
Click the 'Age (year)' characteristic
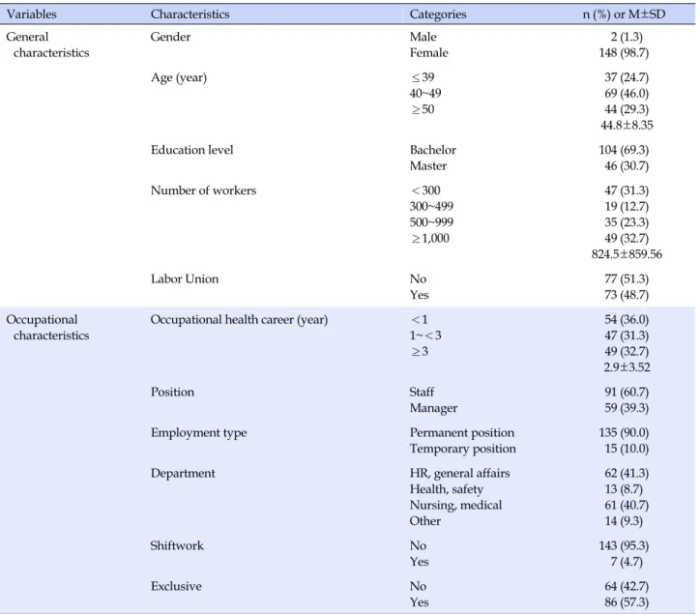[179, 77]
